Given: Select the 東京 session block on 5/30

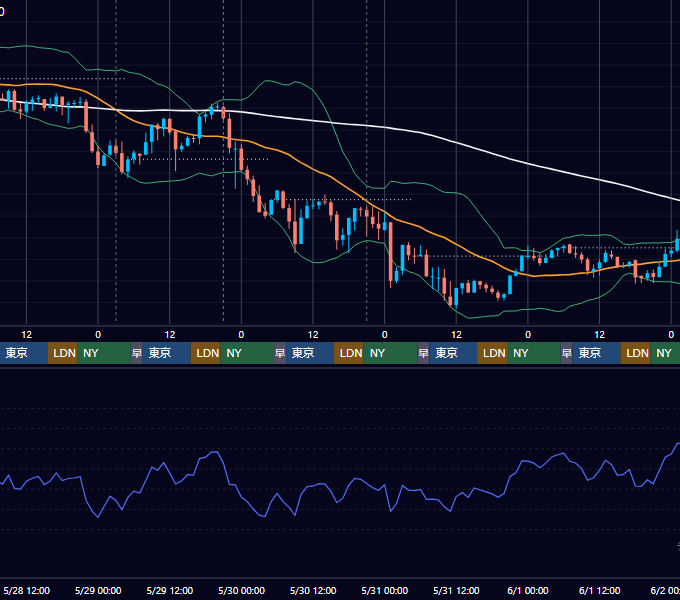Looking at the screenshot, I should [310, 353].
